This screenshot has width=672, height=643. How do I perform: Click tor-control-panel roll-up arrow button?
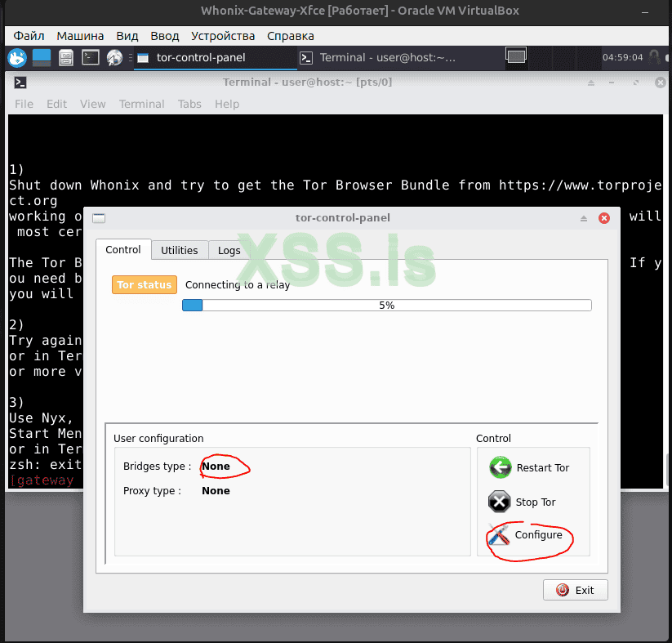(x=584, y=218)
